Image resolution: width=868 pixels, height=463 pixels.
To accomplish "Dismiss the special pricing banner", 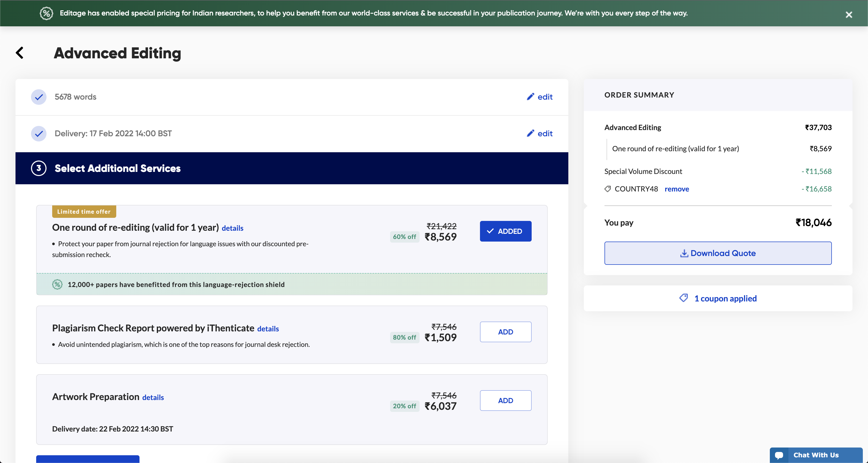I will [x=849, y=14].
